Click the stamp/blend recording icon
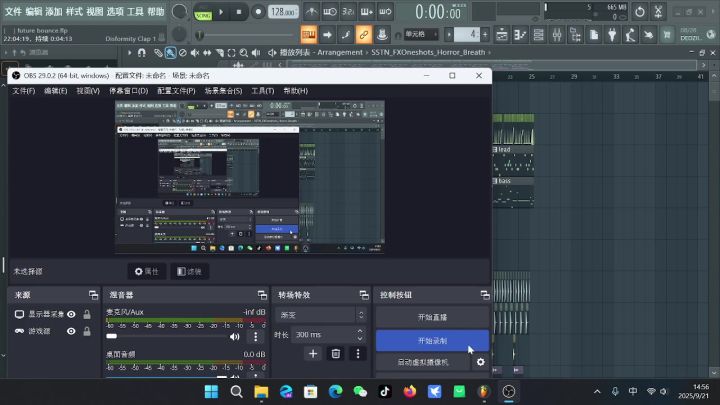 (382, 34)
